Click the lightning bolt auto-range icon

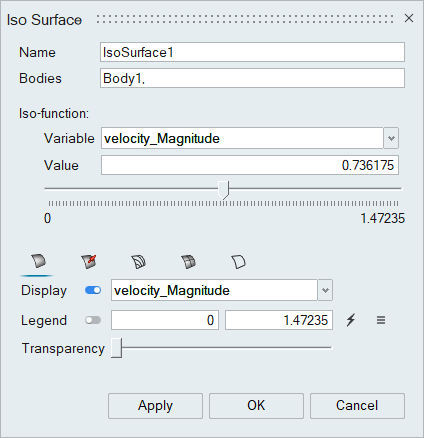[351, 320]
